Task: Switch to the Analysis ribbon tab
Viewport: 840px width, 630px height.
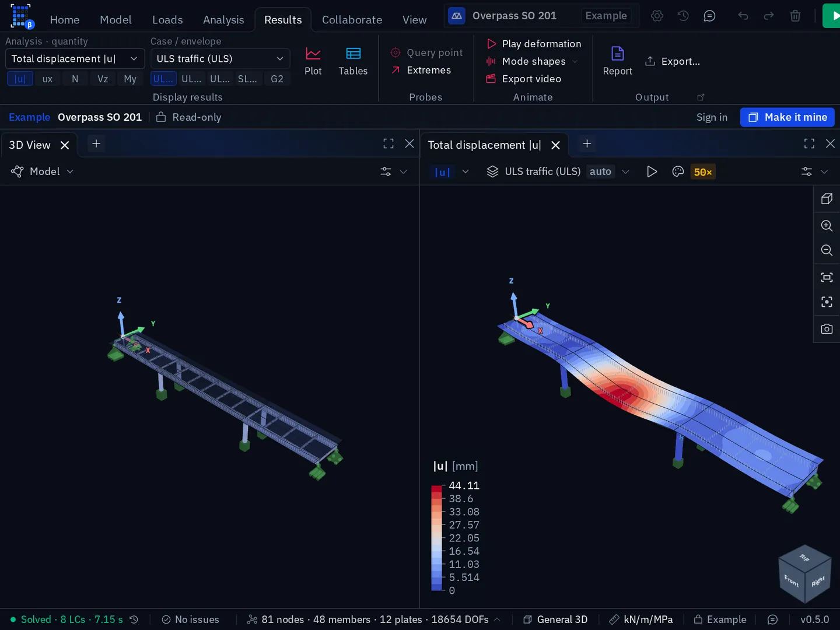Action: (x=223, y=20)
